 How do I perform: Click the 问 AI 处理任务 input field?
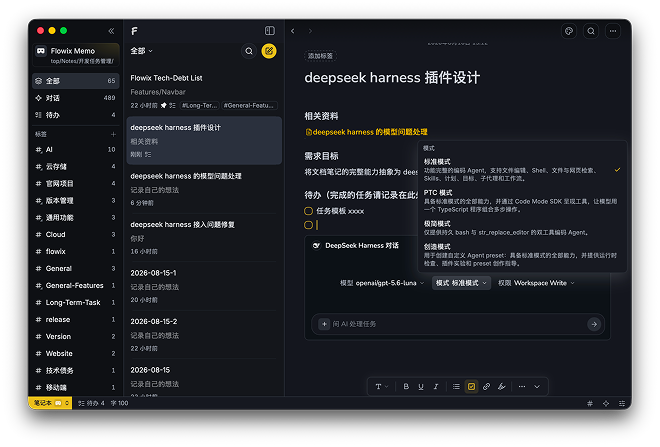coord(458,324)
